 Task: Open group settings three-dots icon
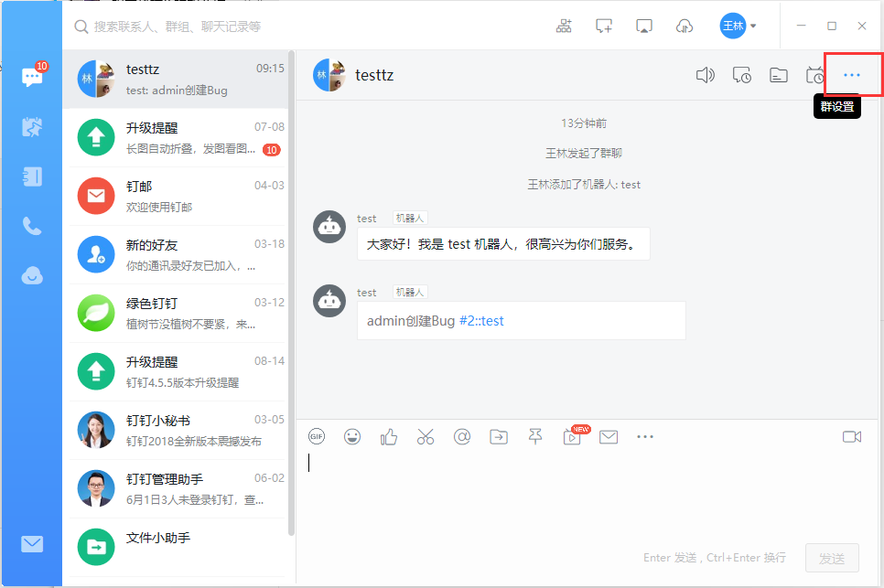pyautogui.click(x=852, y=75)
